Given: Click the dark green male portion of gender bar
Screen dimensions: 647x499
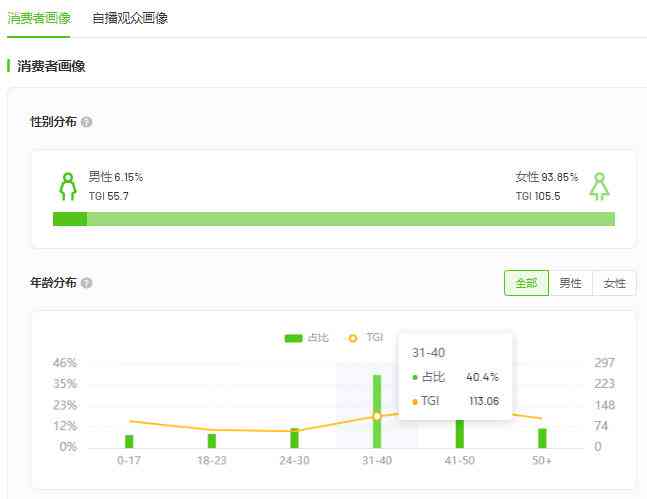Looking at the screenshot, I should (70, 219).
